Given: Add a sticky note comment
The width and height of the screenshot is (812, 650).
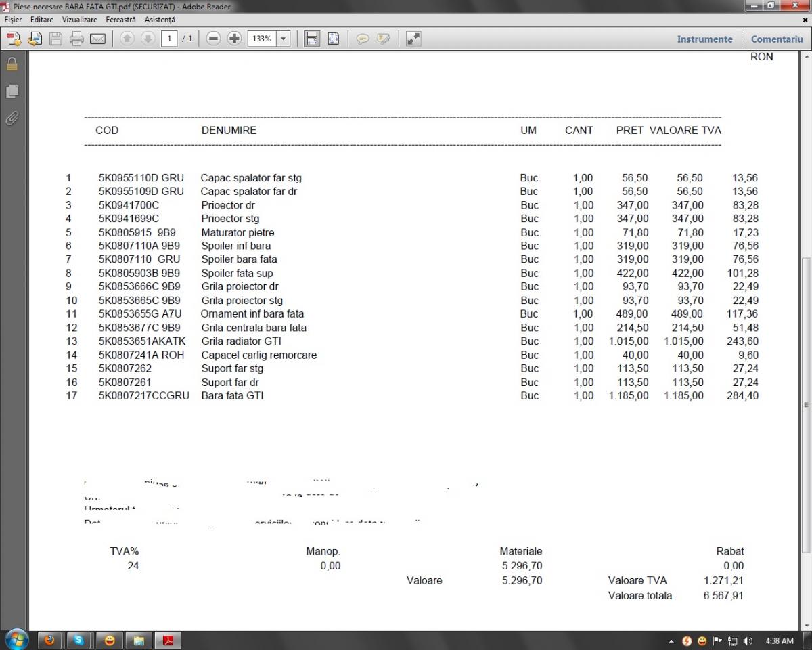Looking at the screenshot, I should click(363, 39).
